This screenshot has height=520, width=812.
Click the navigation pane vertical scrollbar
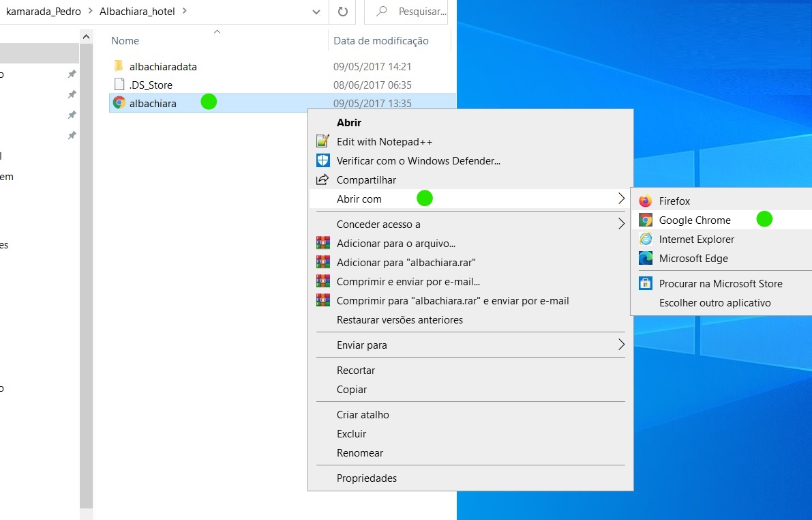coord(86,273)
